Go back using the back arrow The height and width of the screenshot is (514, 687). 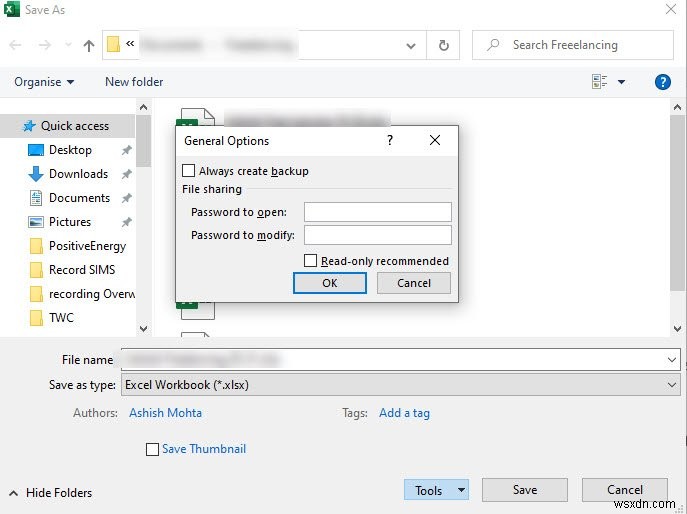point(15,45)
